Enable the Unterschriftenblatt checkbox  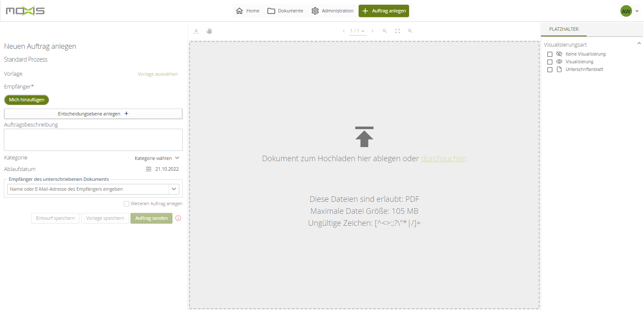pyautogui.click(x=550, y=70)
